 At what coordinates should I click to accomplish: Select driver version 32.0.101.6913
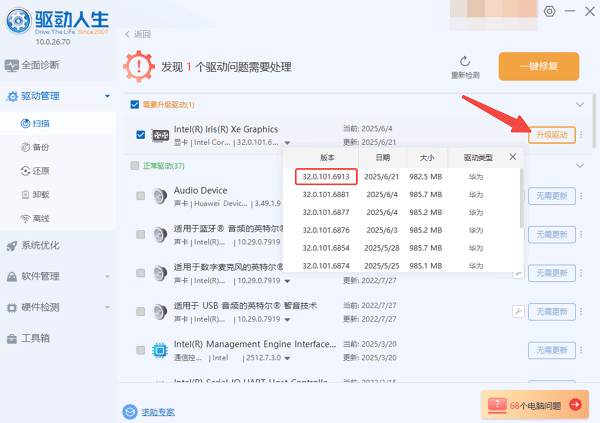click(326, 176)
